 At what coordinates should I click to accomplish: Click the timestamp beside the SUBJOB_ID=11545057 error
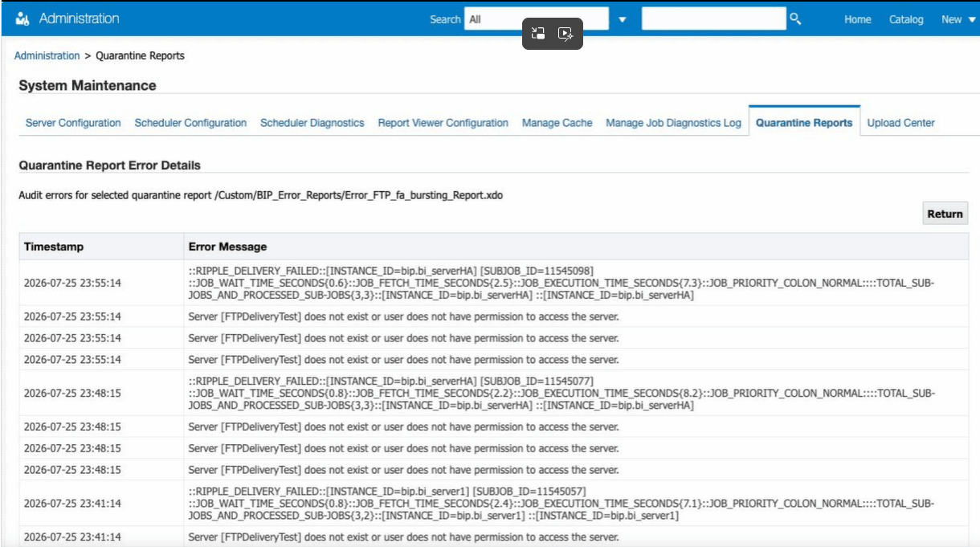pos(72,504)
